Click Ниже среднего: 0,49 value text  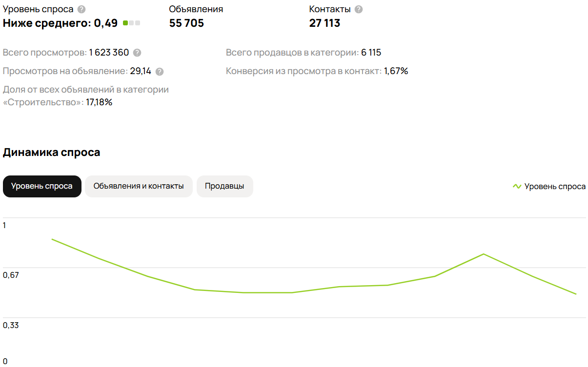click(60, 23)
